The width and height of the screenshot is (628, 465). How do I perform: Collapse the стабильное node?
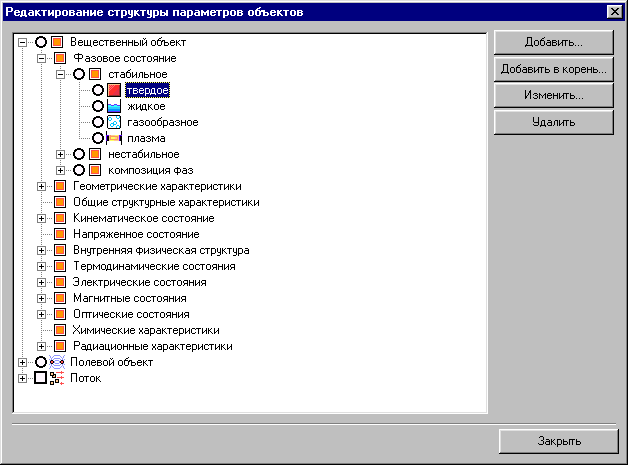(60, 74)
